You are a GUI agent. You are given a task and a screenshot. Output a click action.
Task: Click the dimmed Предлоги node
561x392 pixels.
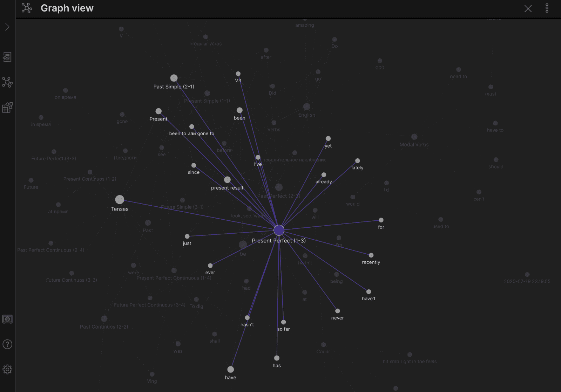(125, 151)
